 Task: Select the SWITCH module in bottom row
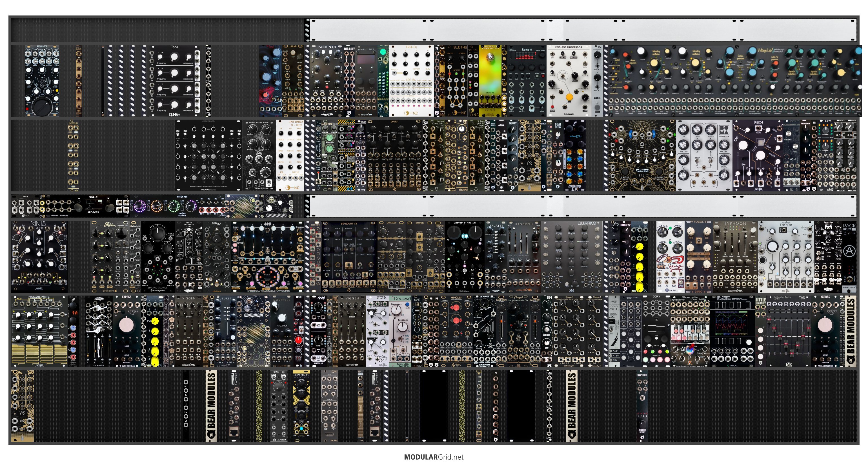point(642,406)
